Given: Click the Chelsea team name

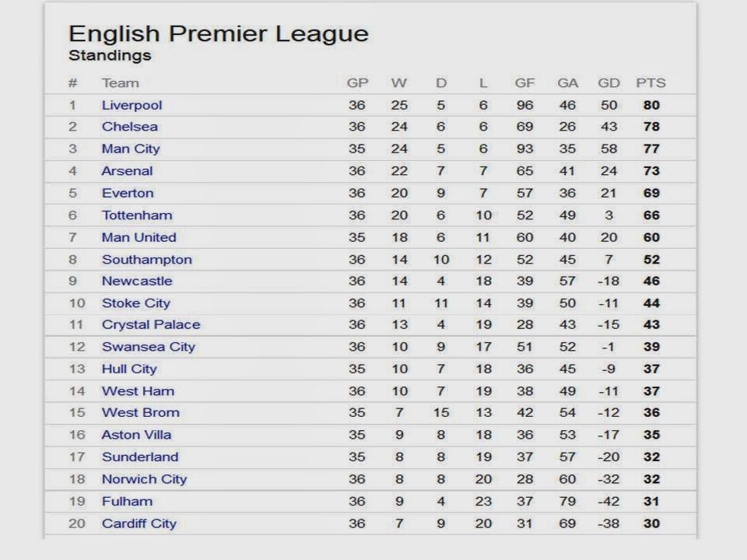Looking at the screenshot, I should (x=129, y=127).
